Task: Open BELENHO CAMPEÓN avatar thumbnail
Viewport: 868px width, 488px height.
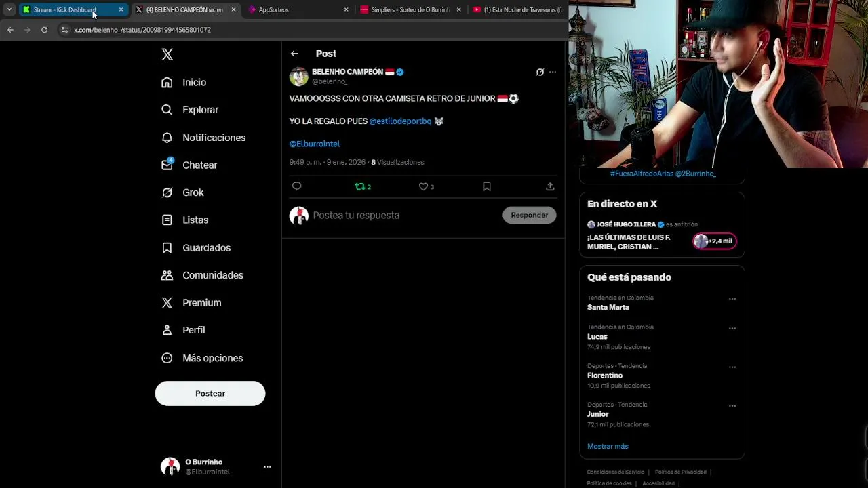Action: pos(299,77)
